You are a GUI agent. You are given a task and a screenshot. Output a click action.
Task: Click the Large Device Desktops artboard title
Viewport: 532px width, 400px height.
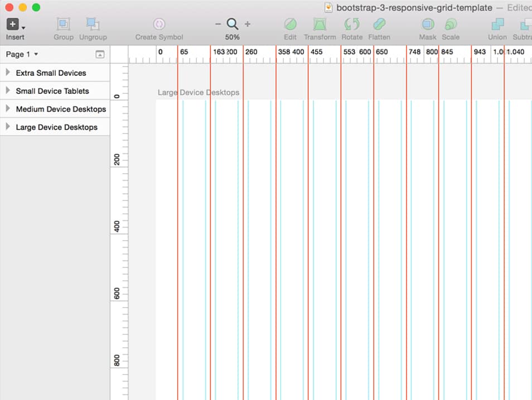(198, 93)
